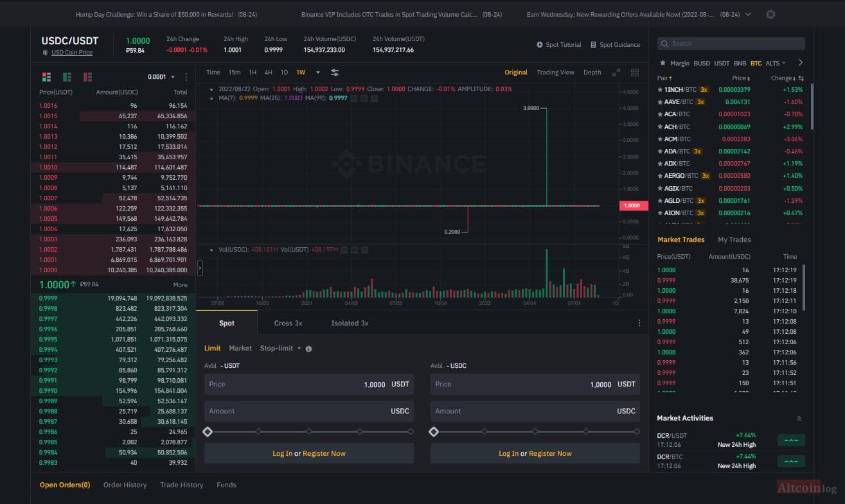Hide the MA(7) indicator eye toggle
This screenshot has height=504, width=845.
[x=353, y=98]
